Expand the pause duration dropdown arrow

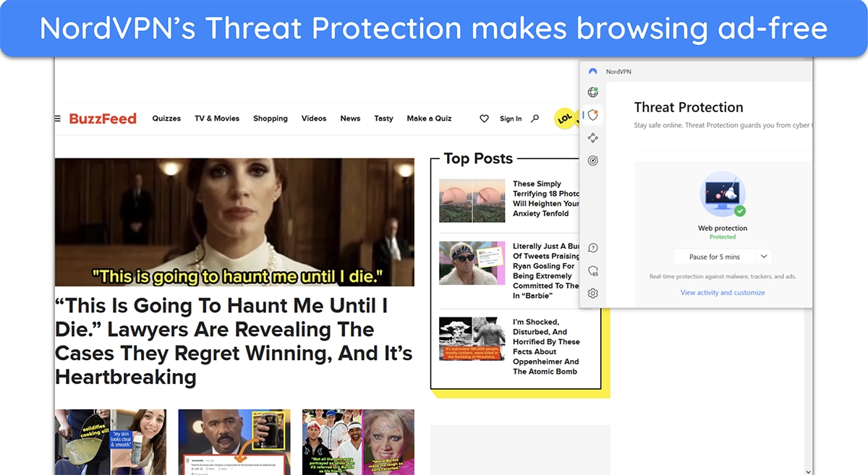(x=764, y=257)
